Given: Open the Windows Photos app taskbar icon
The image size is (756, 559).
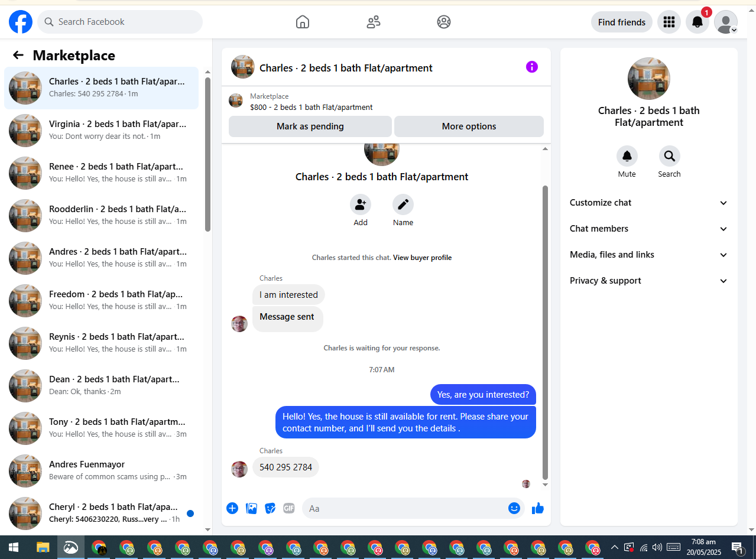Looking at the screenshot, I should coord(71,548).
